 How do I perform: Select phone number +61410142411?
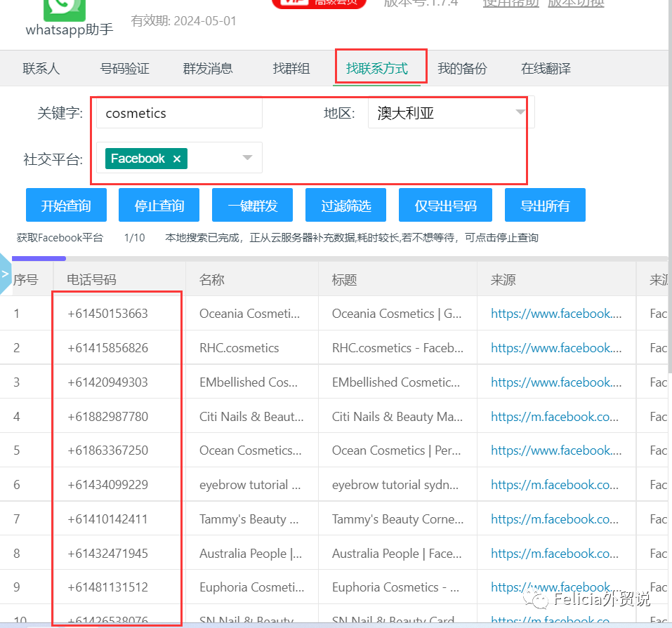click(x=107, y=519)
